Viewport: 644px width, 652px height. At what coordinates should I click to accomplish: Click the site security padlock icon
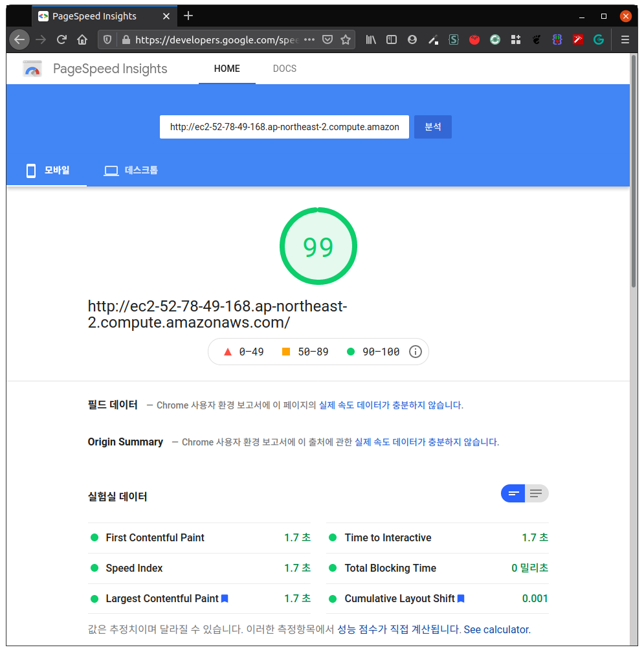point(126,40)
